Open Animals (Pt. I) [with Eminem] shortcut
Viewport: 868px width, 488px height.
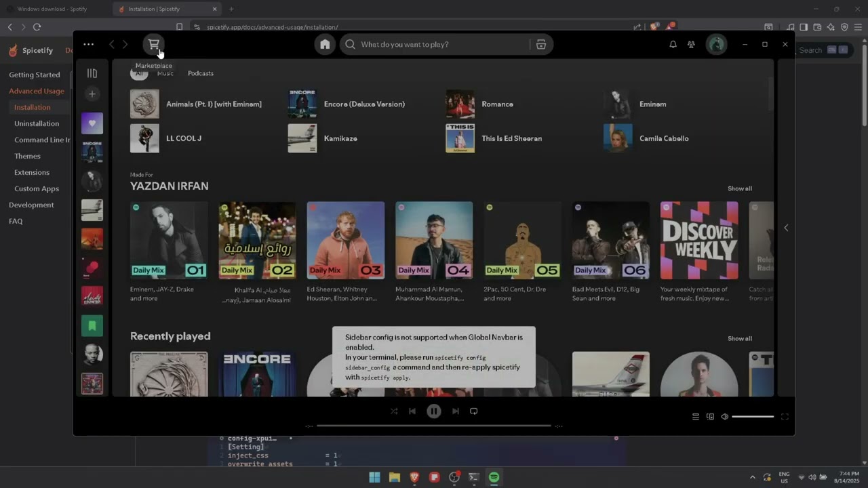coord(205,104)
